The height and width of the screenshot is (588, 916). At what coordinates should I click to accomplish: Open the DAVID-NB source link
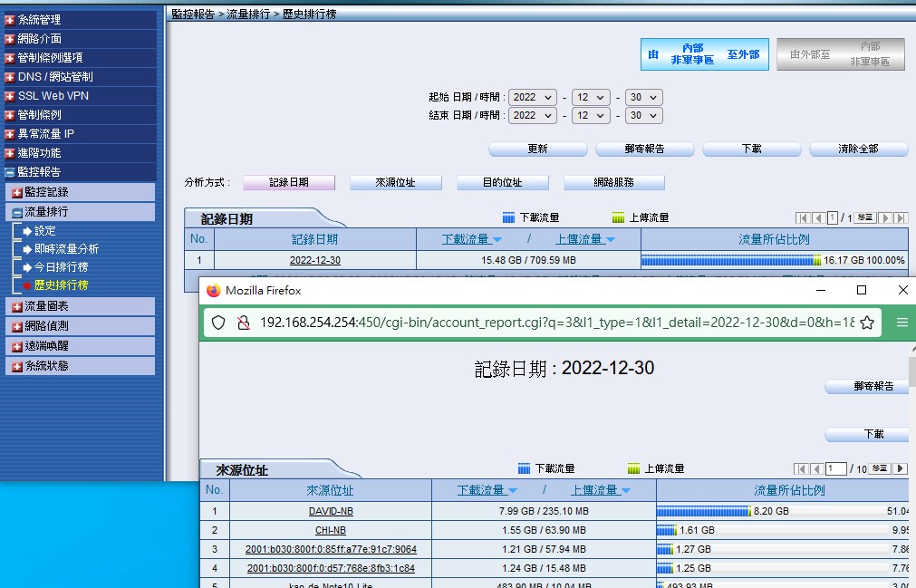click(x=330, y=511)
